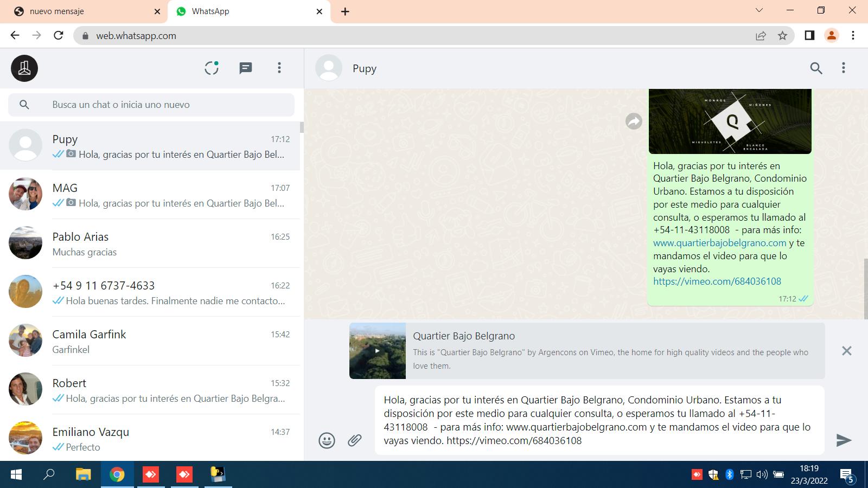
Task: Click MAG's profile picture
Action: pyautogui.click(x=25, y=194)
